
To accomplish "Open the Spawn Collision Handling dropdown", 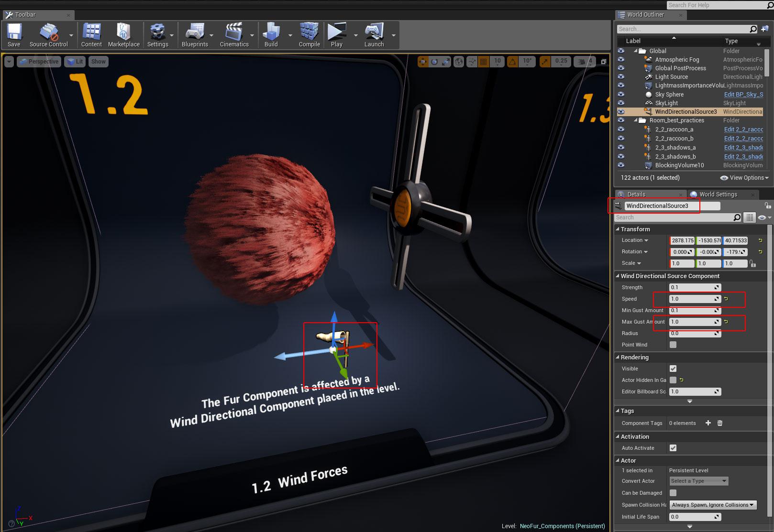I will [x=712, y=505].
